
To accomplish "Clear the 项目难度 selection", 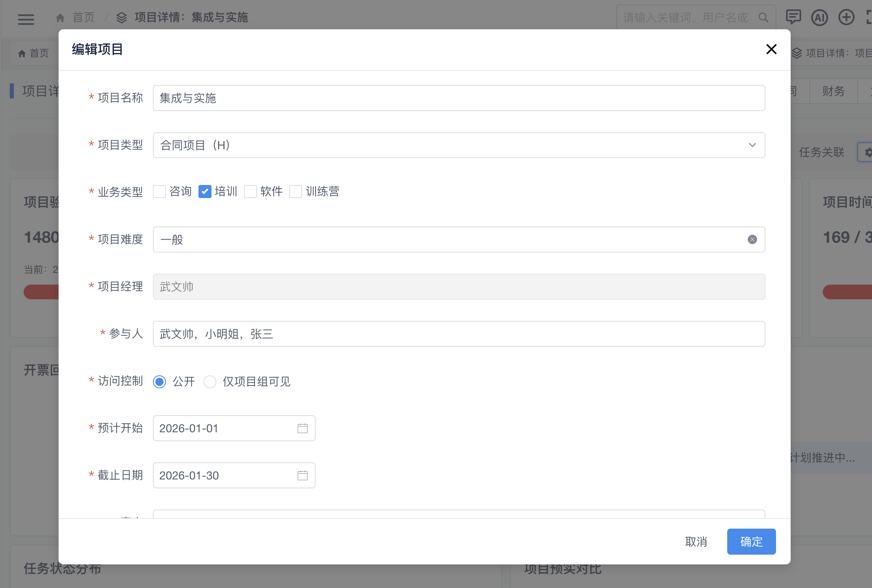I will coord(752,240).
